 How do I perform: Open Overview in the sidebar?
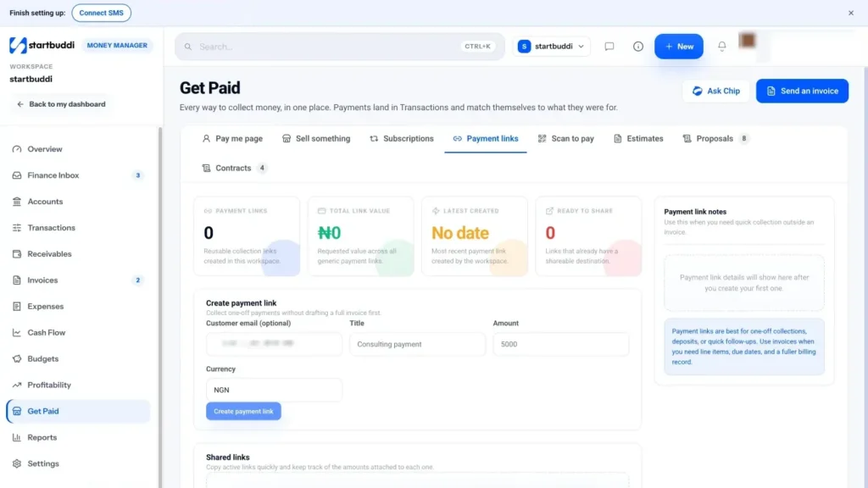tap(78, 149)
